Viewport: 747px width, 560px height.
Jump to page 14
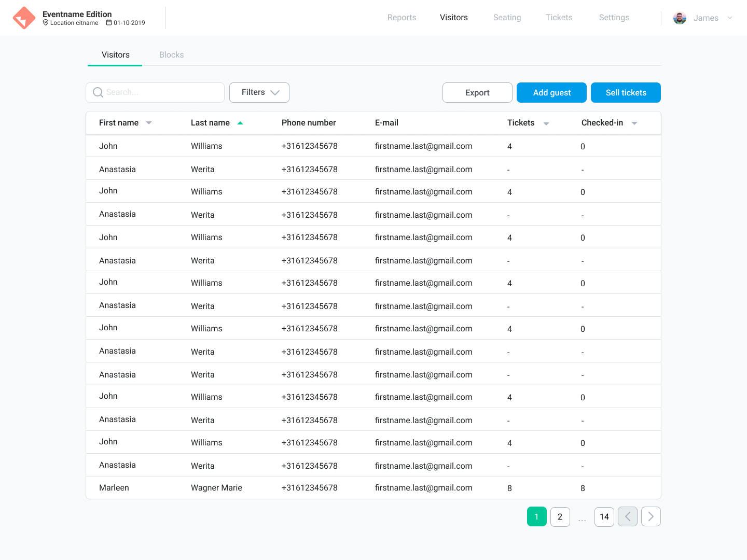604,516
